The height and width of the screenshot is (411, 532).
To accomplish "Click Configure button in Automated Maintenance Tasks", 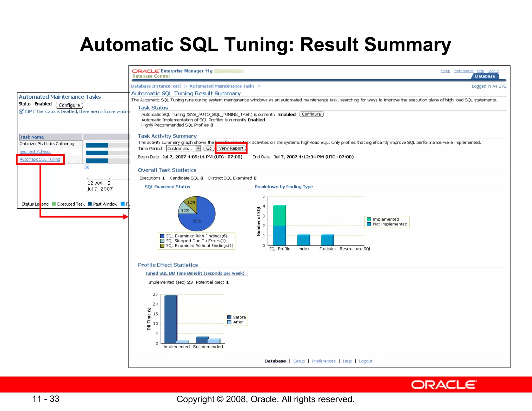I will pyautogui.click(x=69, y=105).
